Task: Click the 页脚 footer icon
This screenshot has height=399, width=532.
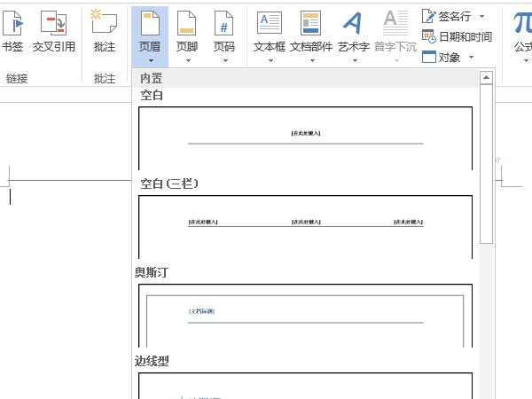Action: tap(186, 23)
